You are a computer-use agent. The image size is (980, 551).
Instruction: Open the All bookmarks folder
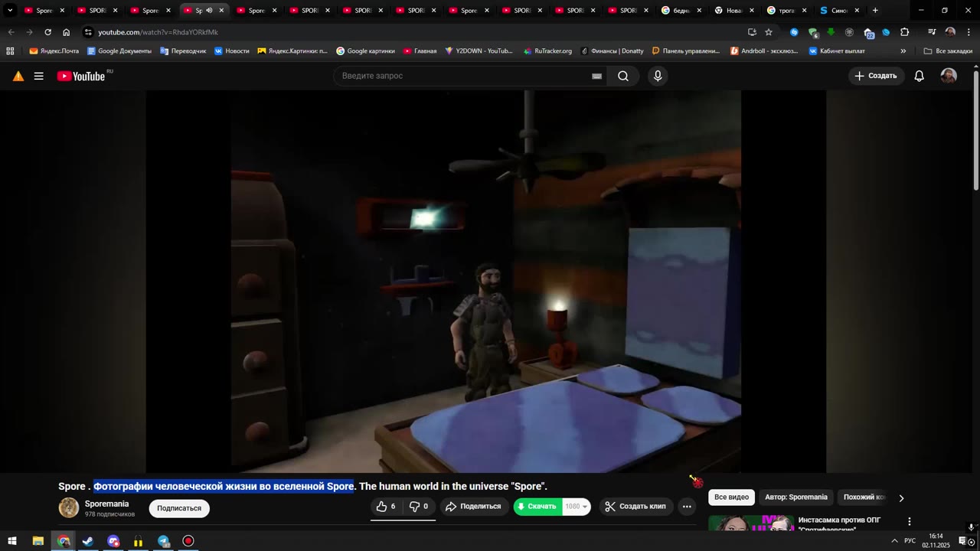pyautogui.click(x=948, y=51)
